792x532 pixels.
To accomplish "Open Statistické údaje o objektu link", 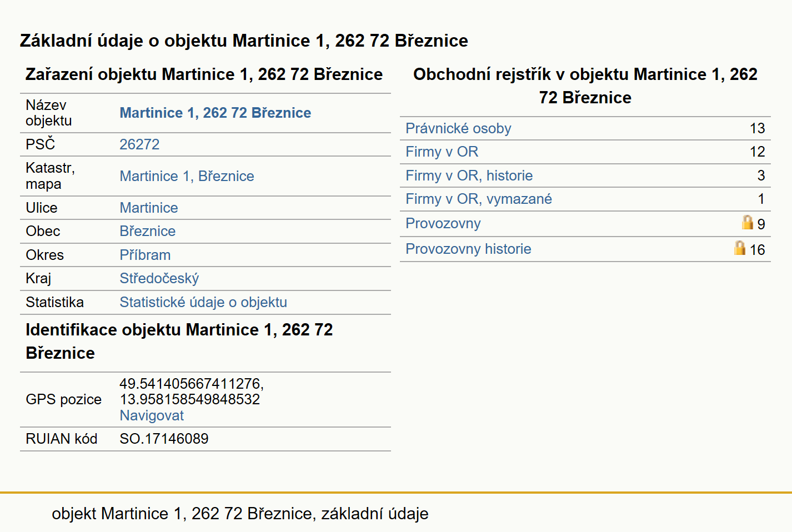I will coord(203,302).
